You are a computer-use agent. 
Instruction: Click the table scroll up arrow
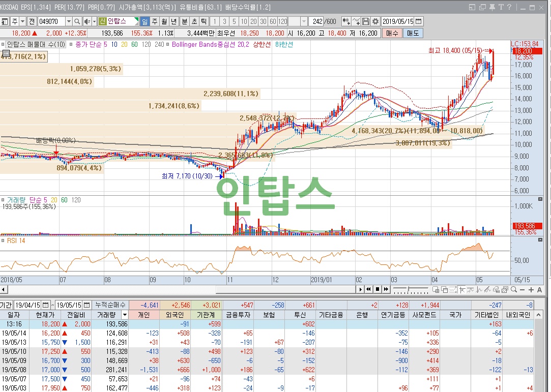pyautogui.click(x=538, y=315)
